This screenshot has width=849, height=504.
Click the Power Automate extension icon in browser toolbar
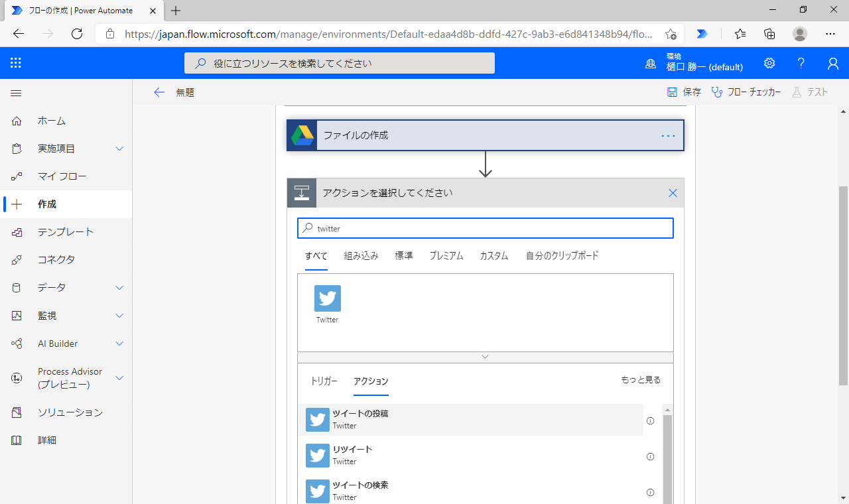coord(702,34)
